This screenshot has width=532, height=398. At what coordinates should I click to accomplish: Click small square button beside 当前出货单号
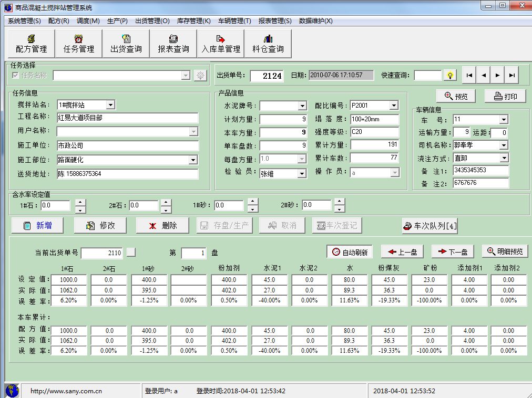tap(131, 252)
